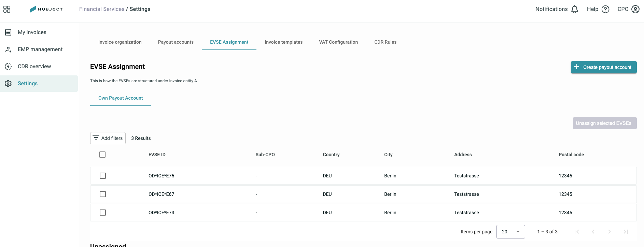Screen dimensions: 644x247
Task: Click Berlin in the OD*ICE*E75 row
Action: tap(390, 176)
